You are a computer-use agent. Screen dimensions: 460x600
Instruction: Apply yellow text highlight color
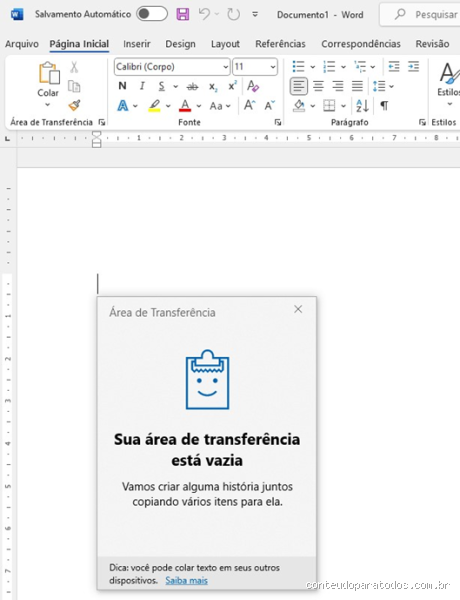click(x=155, y=106)
